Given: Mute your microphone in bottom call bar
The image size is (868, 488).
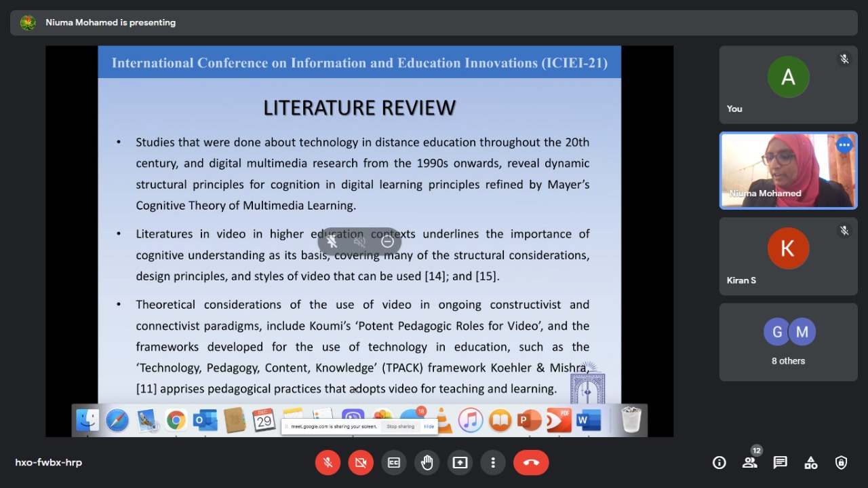Looking at the screenshot, I should click(x=328, y=463).
